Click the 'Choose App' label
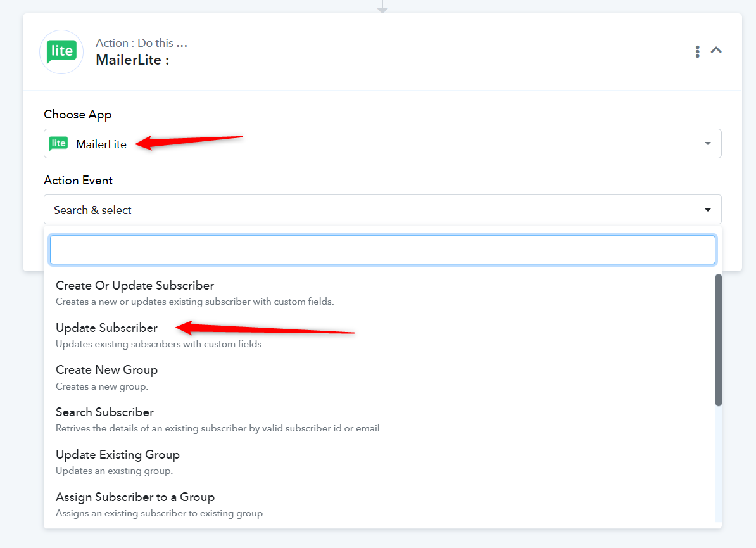This screenshot has width=756, height=548. tap(78, 114)
